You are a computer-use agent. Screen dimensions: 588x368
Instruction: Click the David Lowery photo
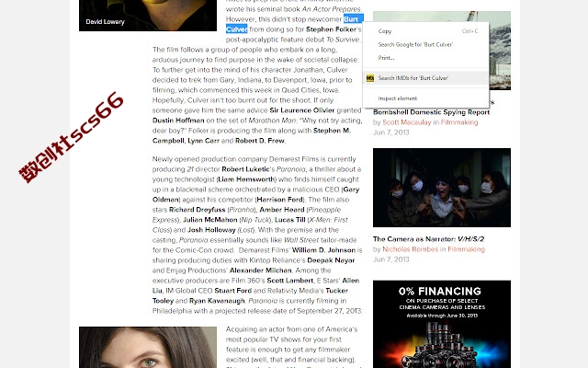coord(148,16)
